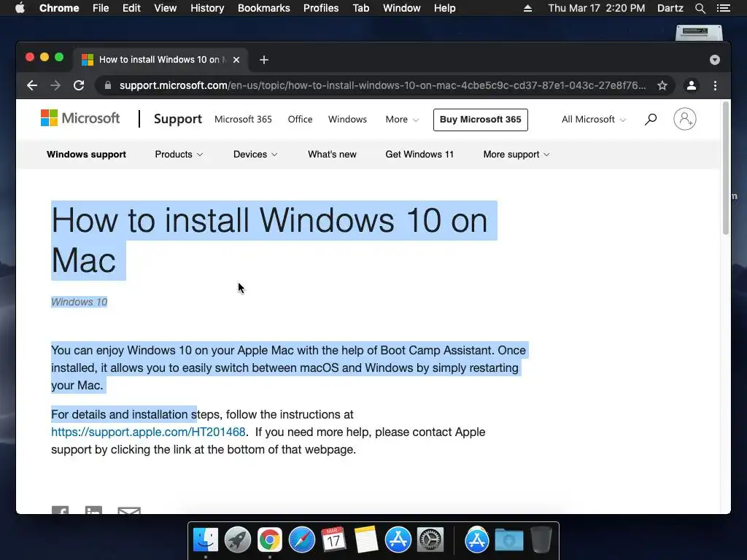The image size is (747, 560).
Task: Open the Windows link in header
Action: [x=347, y=120]
